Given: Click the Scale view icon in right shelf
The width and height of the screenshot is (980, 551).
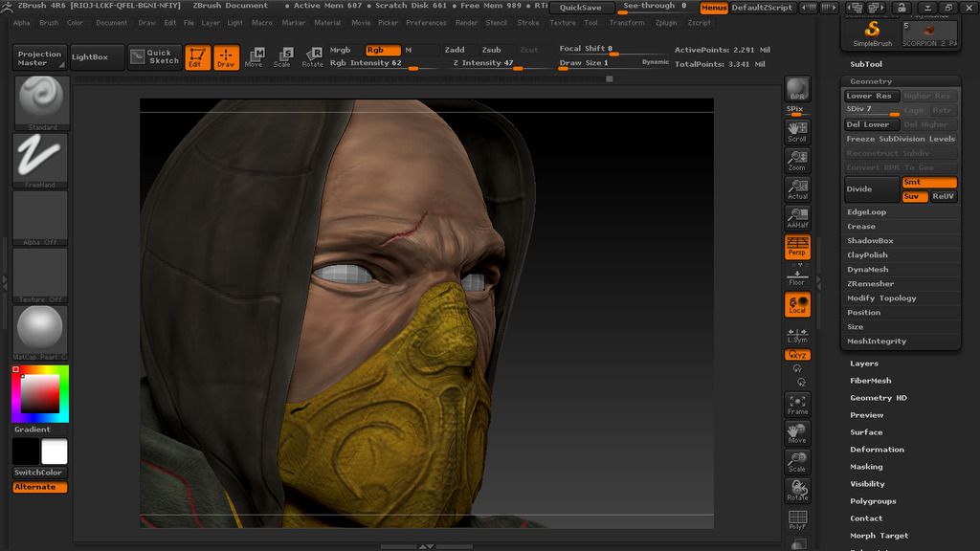Looking at the screenshot, I should (x=797, y=462).
